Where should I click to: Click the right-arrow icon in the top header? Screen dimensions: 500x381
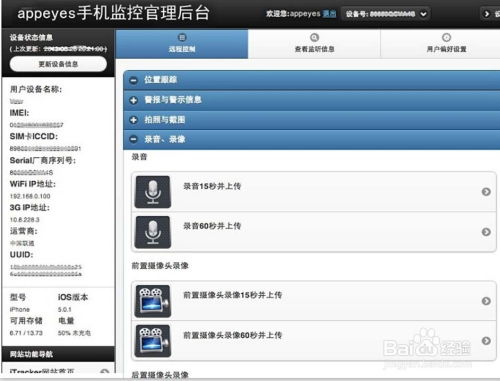pyautogui.click(x=487, y=14)
